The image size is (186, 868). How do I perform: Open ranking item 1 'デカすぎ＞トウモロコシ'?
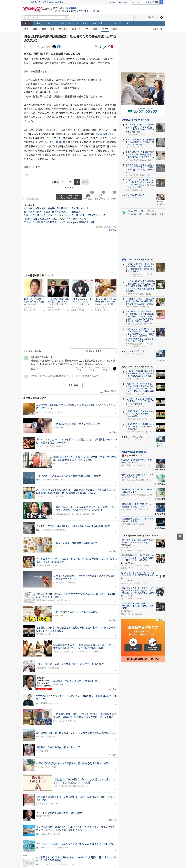click(x=140, y=128)
